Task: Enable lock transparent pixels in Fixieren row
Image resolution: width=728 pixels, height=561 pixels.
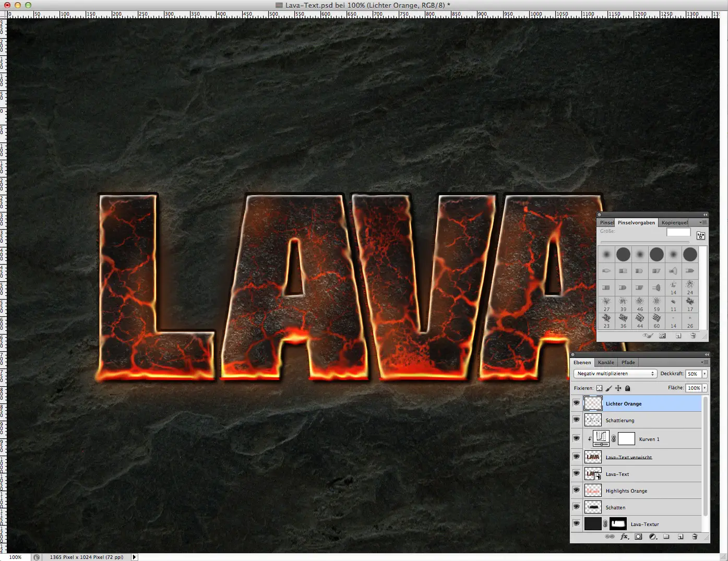Action: (599, 388)
